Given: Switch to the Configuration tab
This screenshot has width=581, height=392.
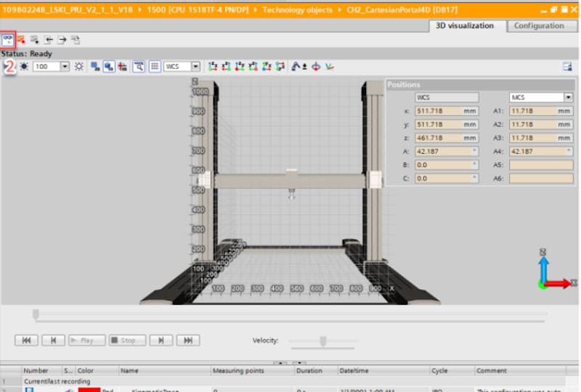Looking at the screenshot, I should pyautogui.click(x=538, y=25).
